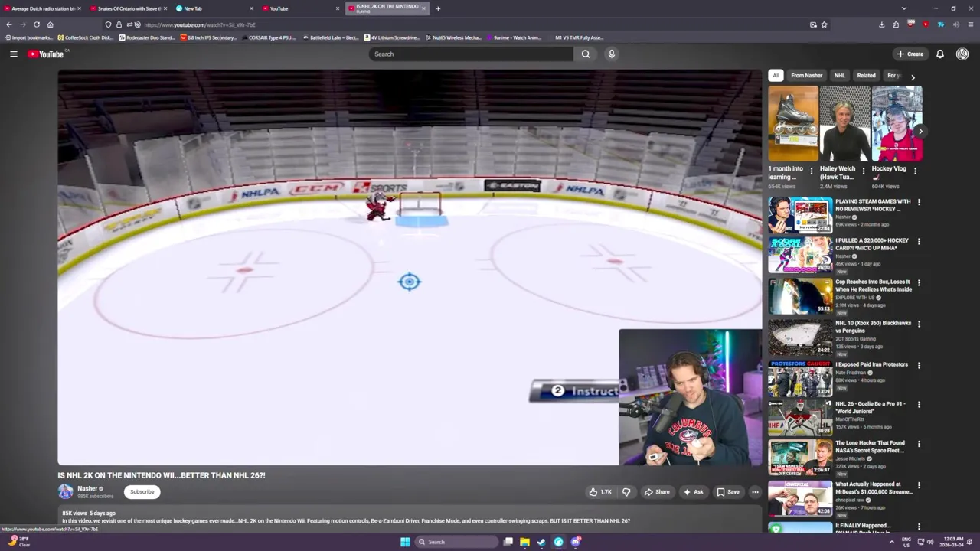This screenshot has width=980, height=551.
Task: Open options for '$20,000+ Hockey Card' video
Action: pos(919,241)
